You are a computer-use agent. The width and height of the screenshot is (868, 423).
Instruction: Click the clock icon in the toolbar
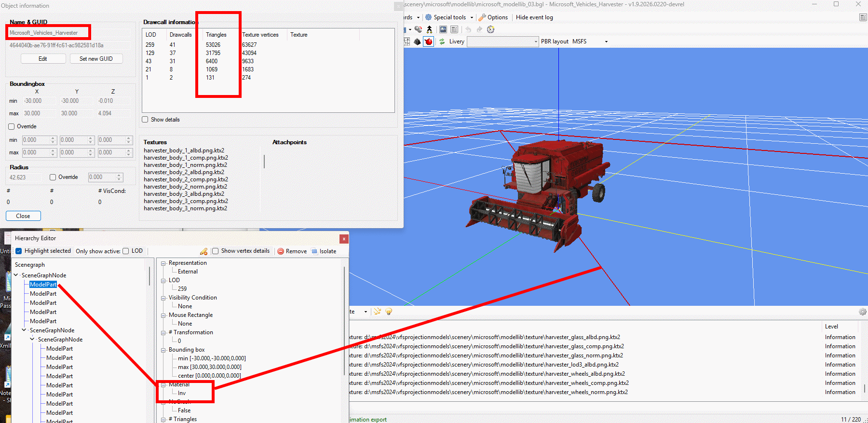coord(490,29)
